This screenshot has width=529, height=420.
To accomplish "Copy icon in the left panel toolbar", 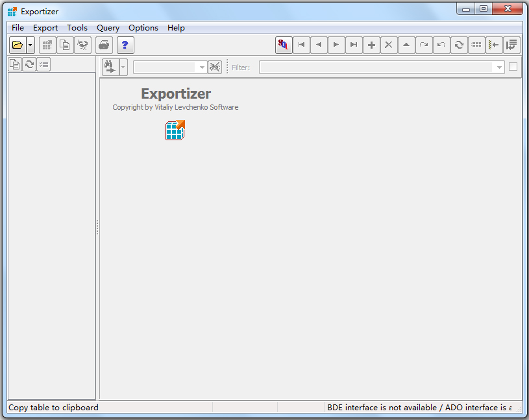I will (15, 64).
